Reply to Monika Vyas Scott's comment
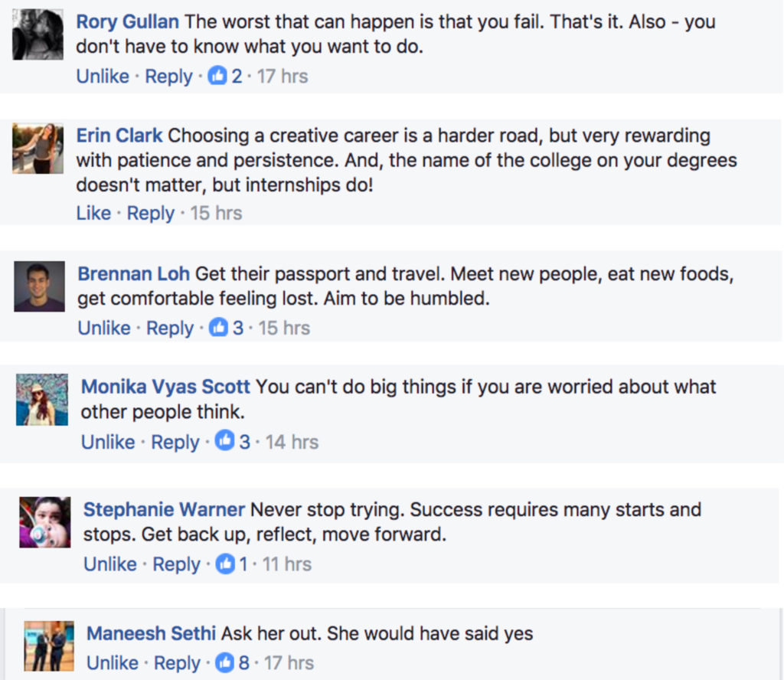Image resolution: width=784 pixels, height=680 pixels. tap(175, 442)
